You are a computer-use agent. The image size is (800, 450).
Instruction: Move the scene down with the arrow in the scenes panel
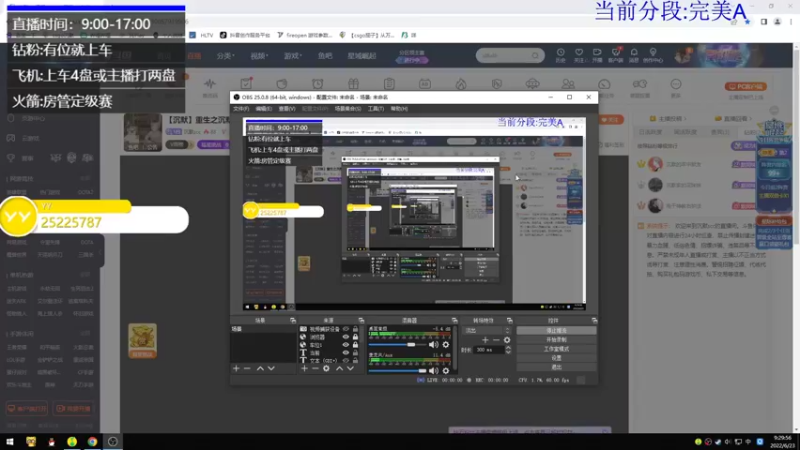pyautogui.click(x=271, y=368)
